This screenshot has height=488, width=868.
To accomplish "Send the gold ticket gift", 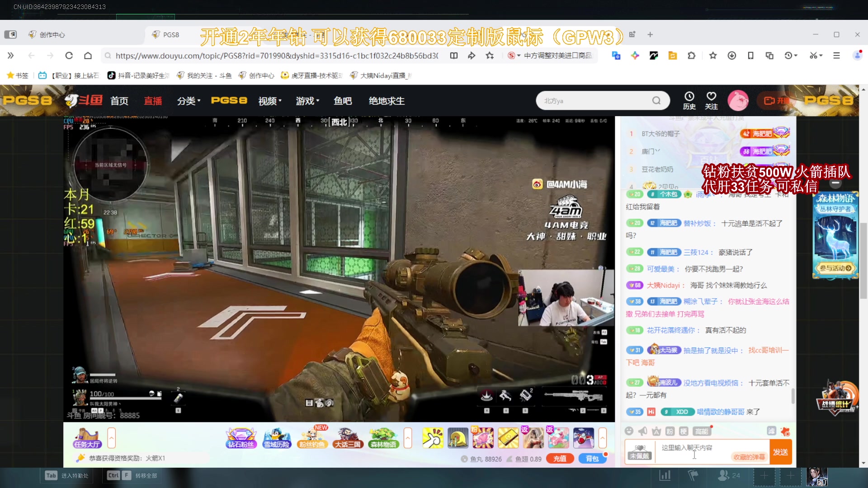I will coord(508,438).
